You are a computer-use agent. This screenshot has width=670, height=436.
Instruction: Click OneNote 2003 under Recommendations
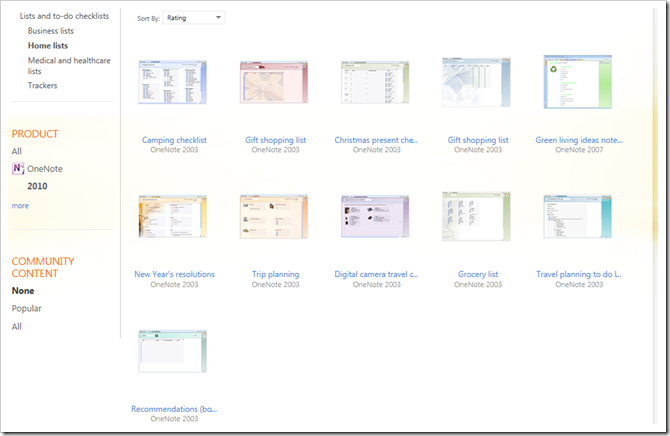click(x=174, y=418)
